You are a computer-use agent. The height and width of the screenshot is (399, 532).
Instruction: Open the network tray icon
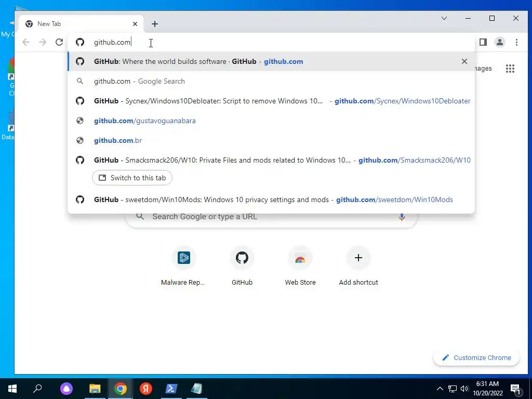(453, 389)
